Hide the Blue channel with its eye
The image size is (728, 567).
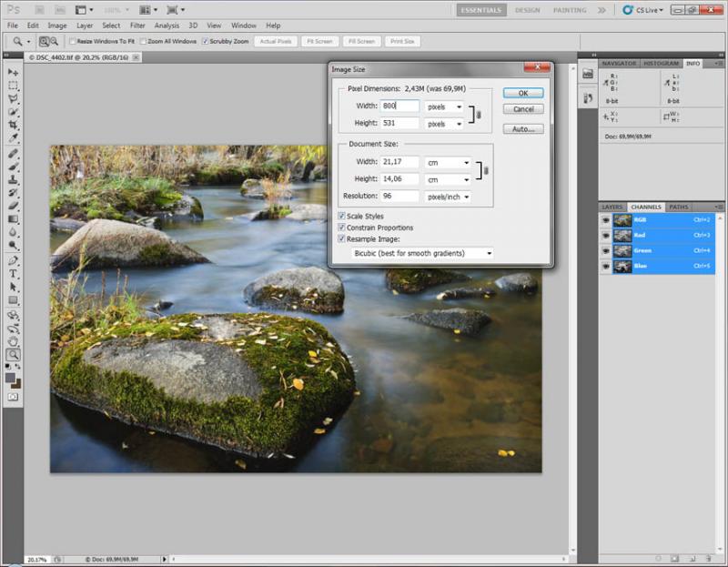(x=606, y=266)
